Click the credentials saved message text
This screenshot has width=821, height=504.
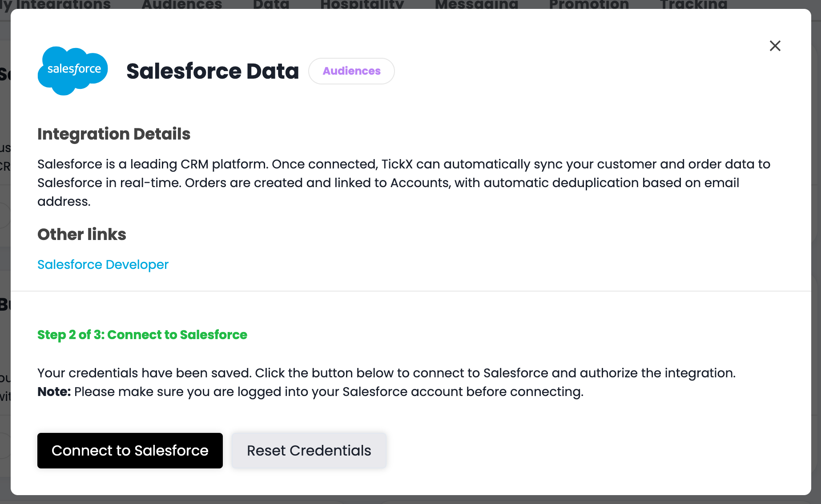pos(386,373)
